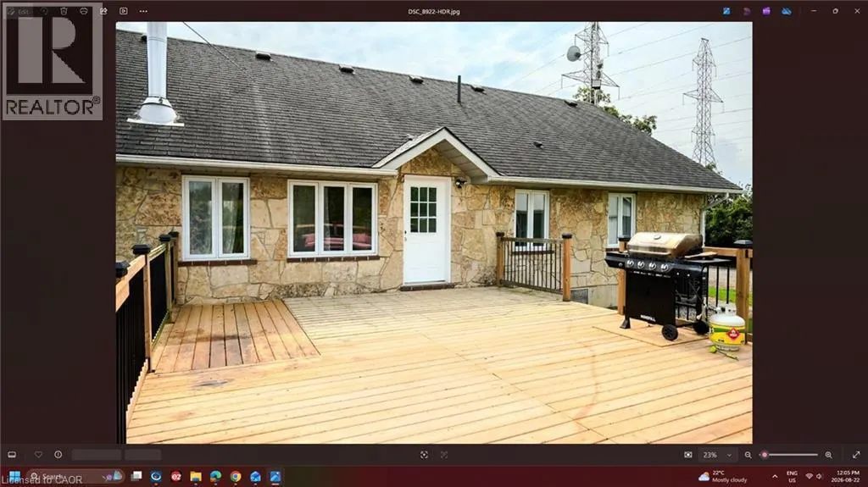Image resolution: width=868 pixels, height=487 pixels.
Task: Click the file name DSC_8922-HDR.jpg
Action: click(434, 11)
